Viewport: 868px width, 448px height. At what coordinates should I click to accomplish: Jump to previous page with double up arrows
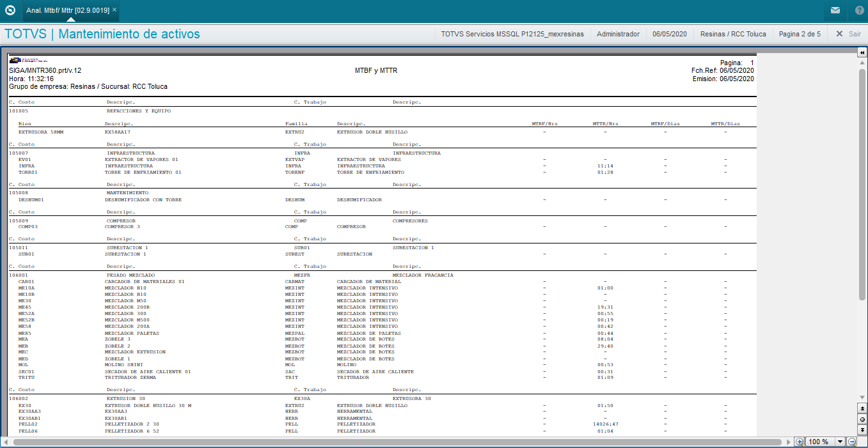(862, 408)
